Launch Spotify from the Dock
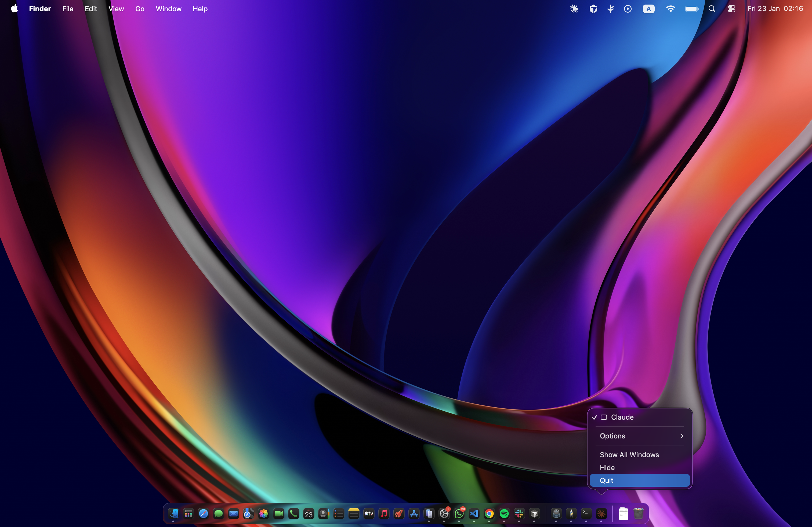 pyautogui.click(x=504, y=513)
